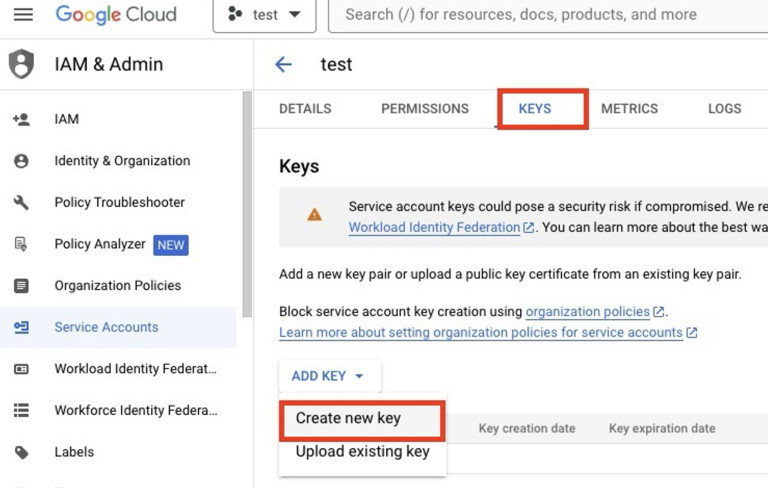
Task: Click the Policy Analyzer document icon
Action: click(21, 244)
